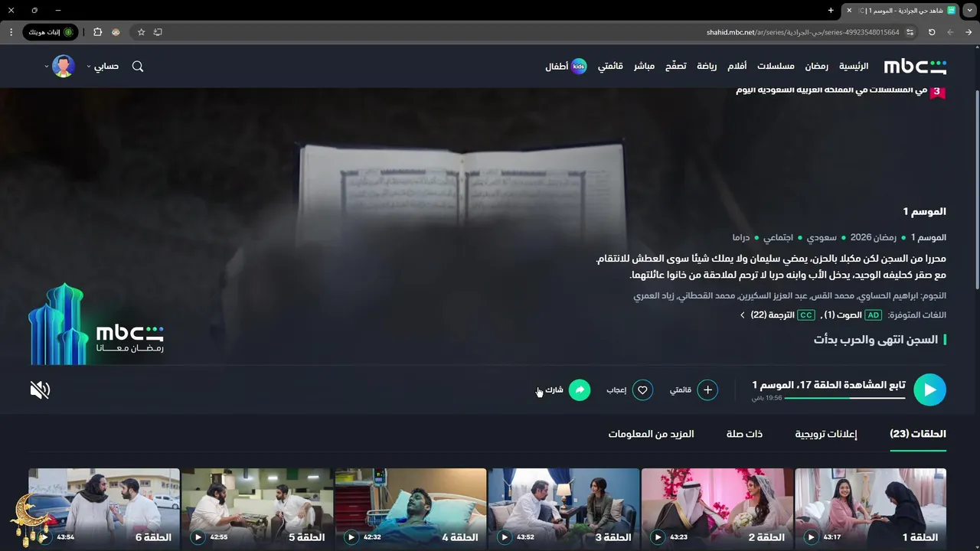The width and height of the screenshot is (980, 551).
Task: Share the series via شارك icon
Action: pyautogui.click(x=580, y=390)
